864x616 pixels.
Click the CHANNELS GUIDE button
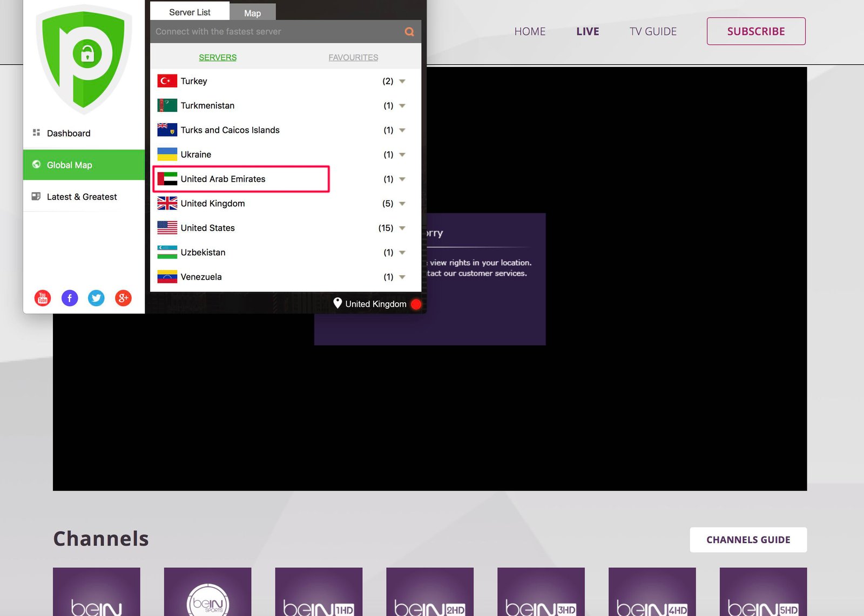tap(748, 540)
